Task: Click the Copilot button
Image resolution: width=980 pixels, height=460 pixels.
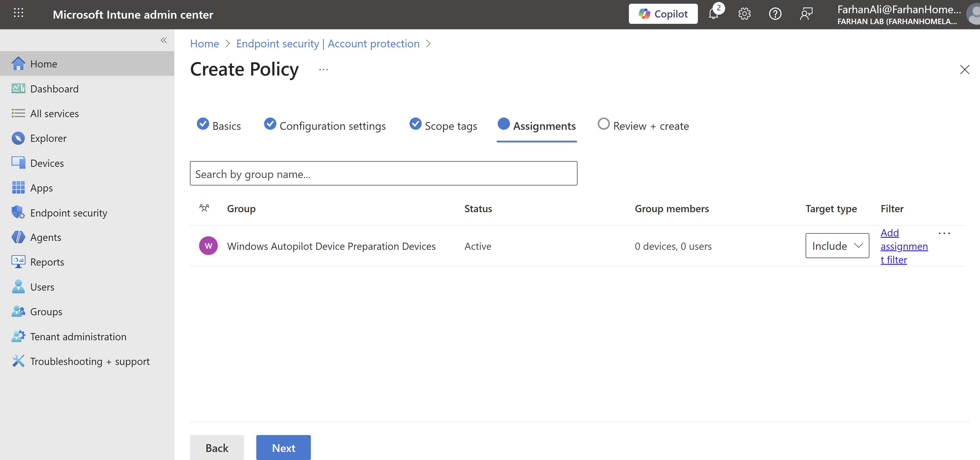Action: [663, 14]
